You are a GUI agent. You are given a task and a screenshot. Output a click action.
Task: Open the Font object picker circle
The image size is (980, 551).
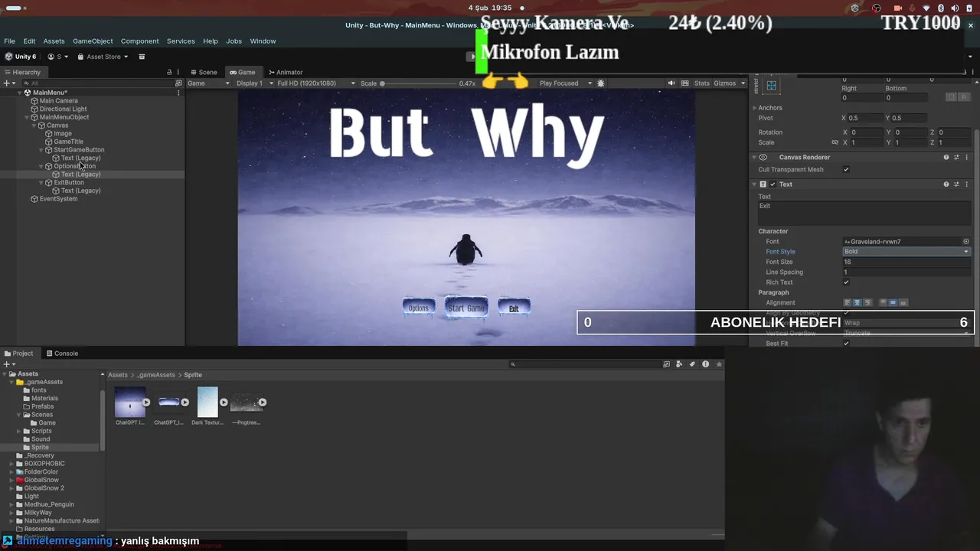coord(966,242)
